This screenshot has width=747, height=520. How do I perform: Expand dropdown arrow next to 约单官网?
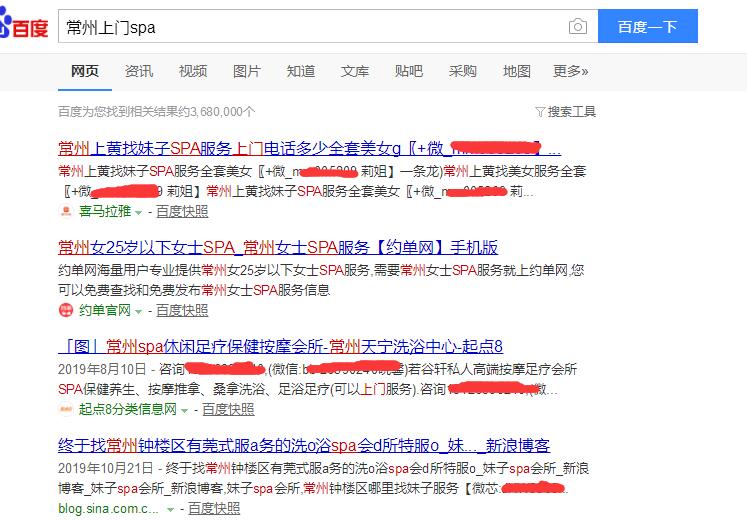point(139,311)
